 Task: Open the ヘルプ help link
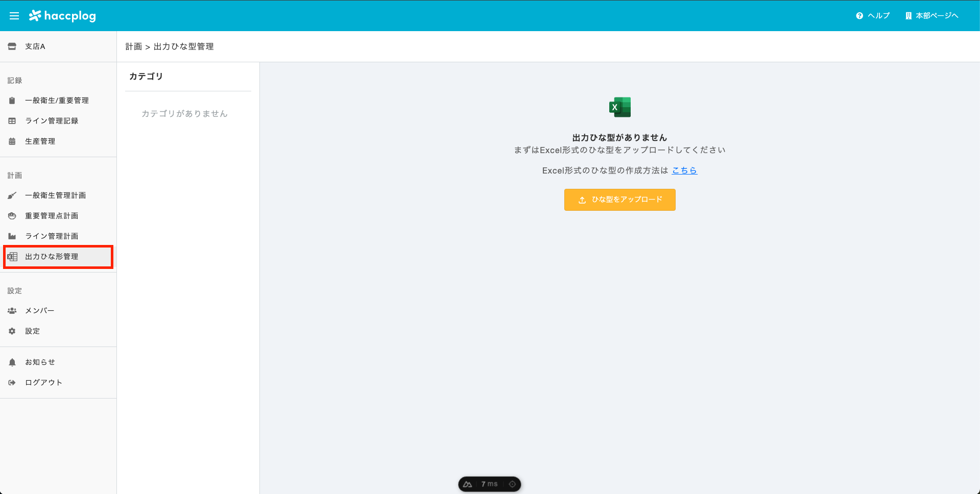(x=873, y=16)
